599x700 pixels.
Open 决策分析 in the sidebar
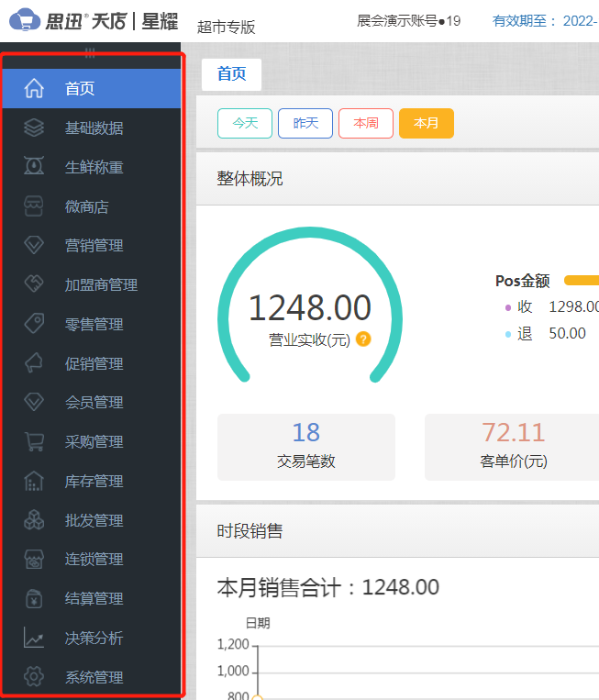coord(92,638)
